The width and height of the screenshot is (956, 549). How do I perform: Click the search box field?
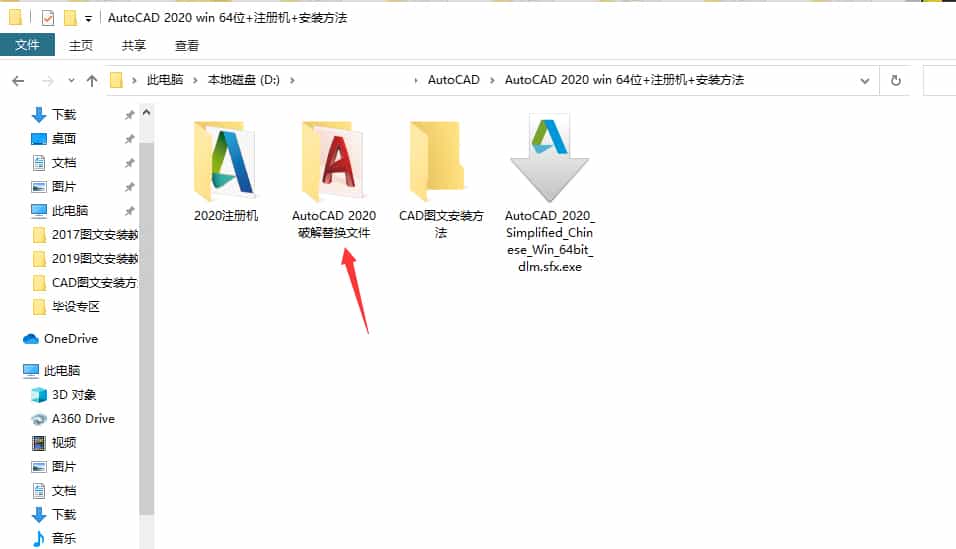[940, 81]
